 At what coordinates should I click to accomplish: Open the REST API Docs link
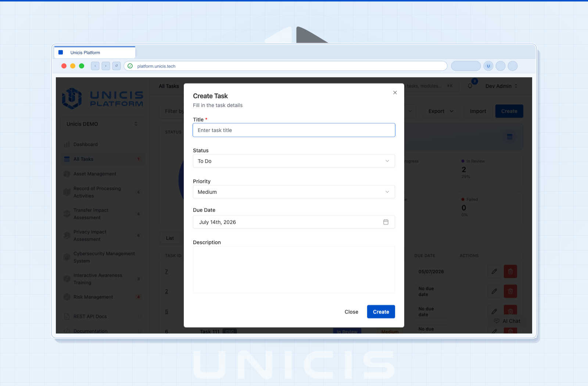(x=103, y=317)
